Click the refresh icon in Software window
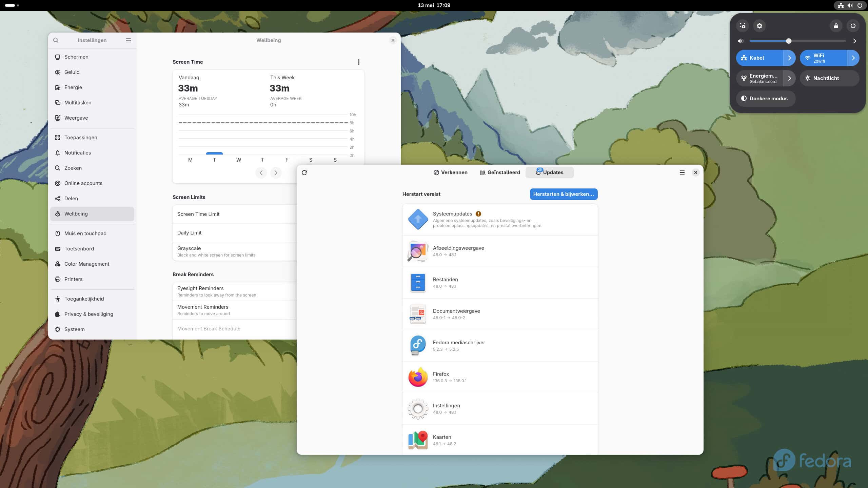Image resolution: width=868 pixels, height=488 pixels. click(x=304, y=172)
